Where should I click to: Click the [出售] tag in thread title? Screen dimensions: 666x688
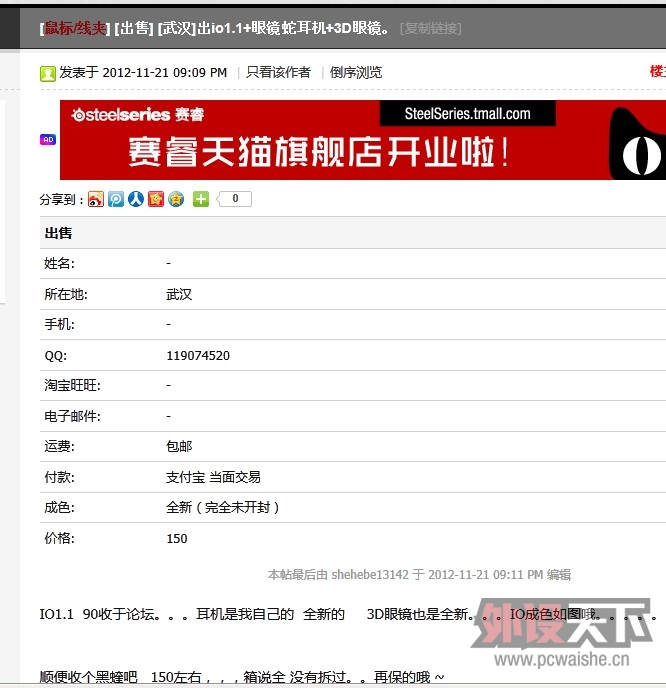click(134, 29)
